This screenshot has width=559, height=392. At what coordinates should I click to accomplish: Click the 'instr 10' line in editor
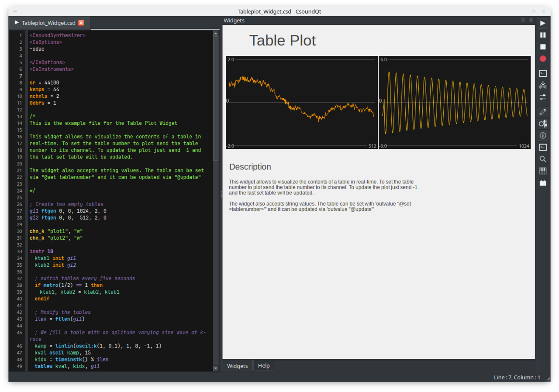41,251
